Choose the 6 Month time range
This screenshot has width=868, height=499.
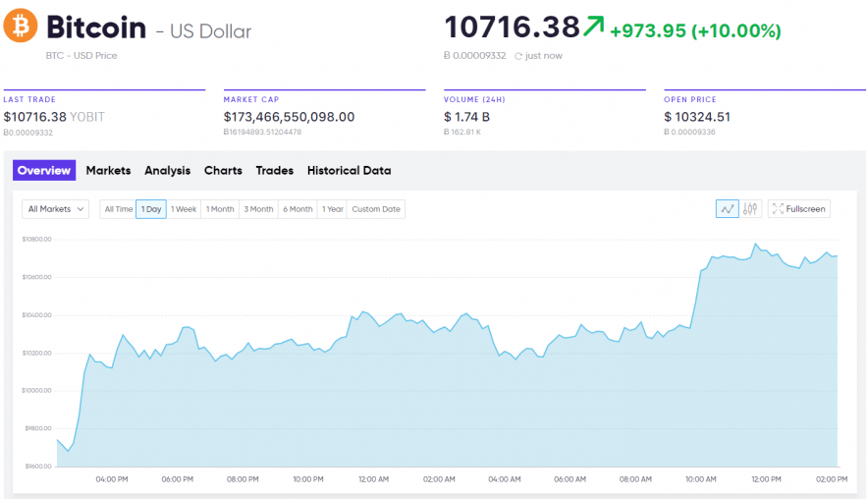coord(298,209)
